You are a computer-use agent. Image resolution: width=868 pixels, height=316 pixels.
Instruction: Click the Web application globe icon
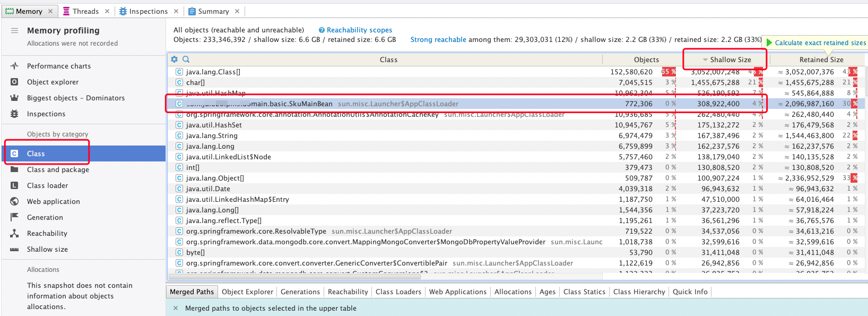click(x=14, y=201)
